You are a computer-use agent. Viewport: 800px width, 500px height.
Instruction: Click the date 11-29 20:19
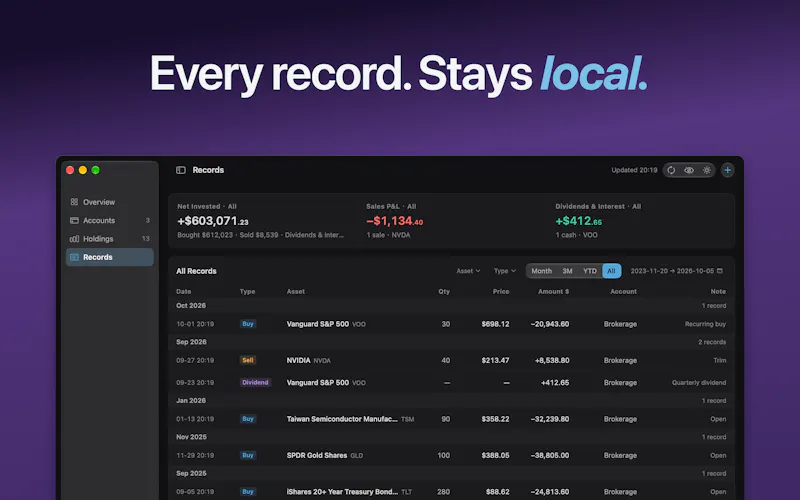point(195,455)
